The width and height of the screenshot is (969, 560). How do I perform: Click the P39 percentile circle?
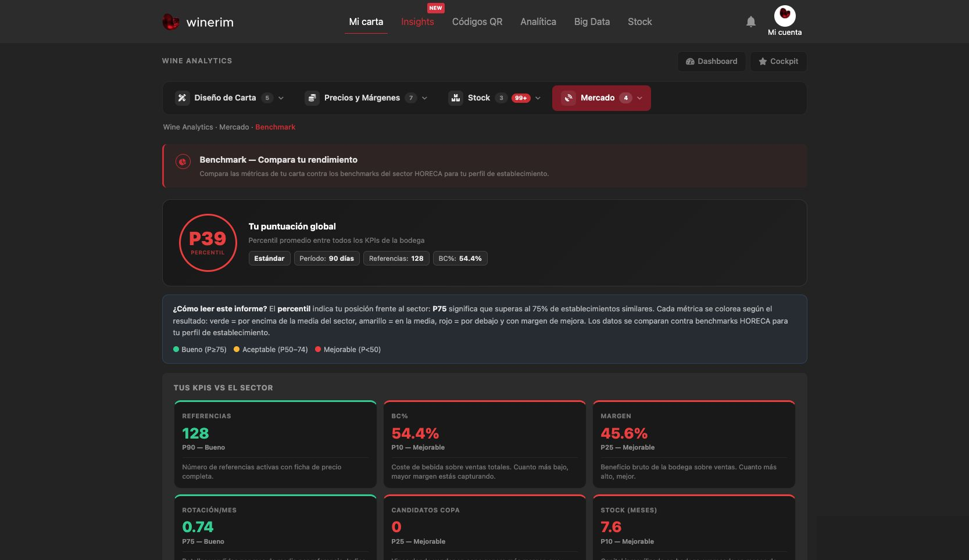pos(208,243)
